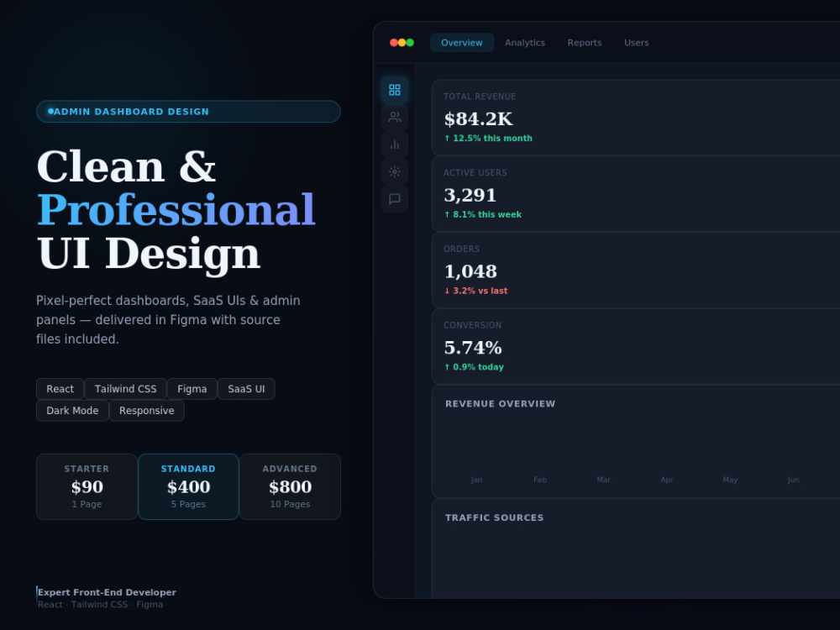840x630 pixels.
Task: Click the 'Pixel-perfect dashboards' description paragraph
Action: click(168, 320)
